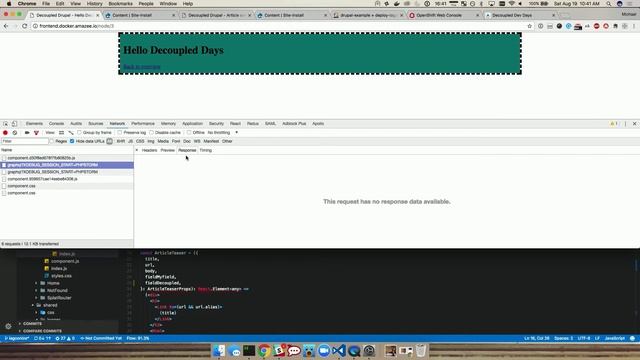Expand the Home folder in the VS Code explorer
The height and width of the screenshot is (360, 640).
(x=53, y=283)
